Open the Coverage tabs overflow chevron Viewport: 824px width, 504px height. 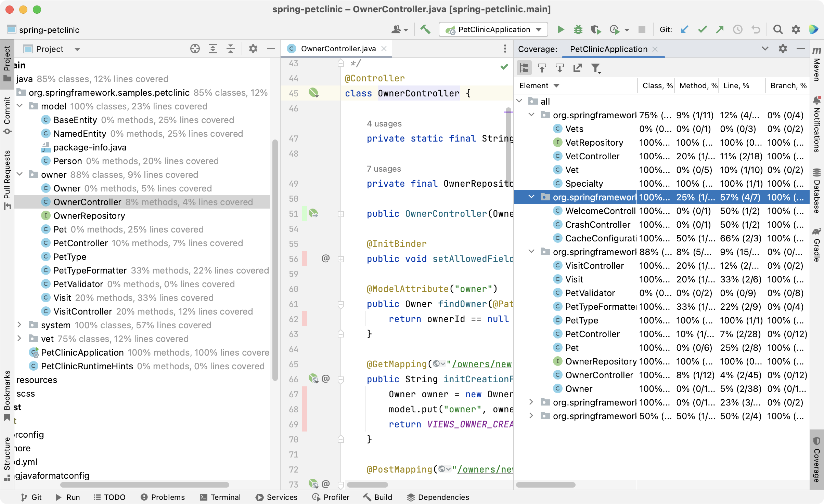(x=765, y=49)
